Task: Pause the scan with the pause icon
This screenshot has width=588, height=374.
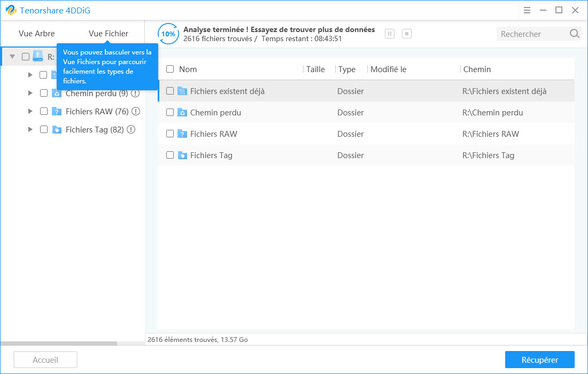Action: [390, 34]
